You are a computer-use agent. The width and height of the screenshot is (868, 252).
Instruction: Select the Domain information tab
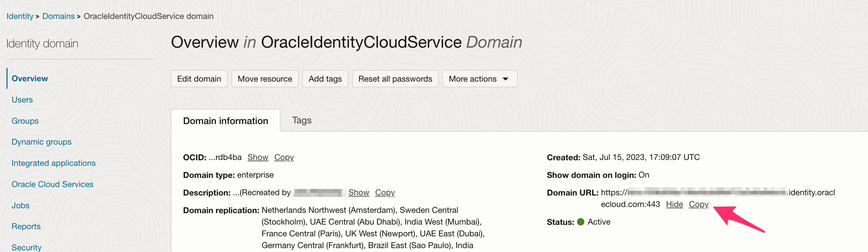pyautogui.click(x=225, y=120)
